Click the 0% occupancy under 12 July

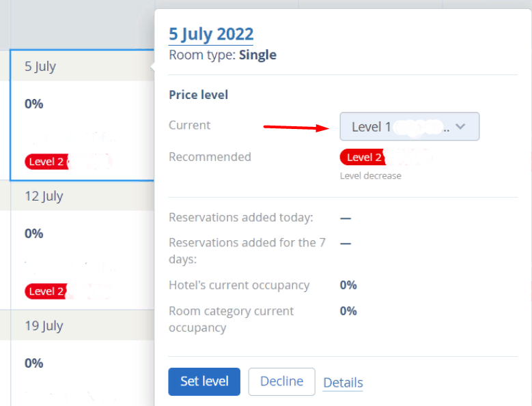click(34, 233)
